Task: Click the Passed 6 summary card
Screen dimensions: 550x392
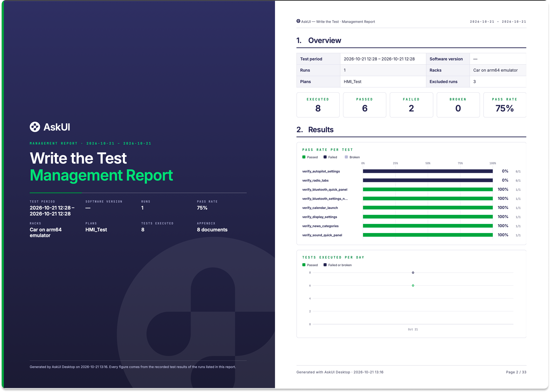Action: click(365, 105)
